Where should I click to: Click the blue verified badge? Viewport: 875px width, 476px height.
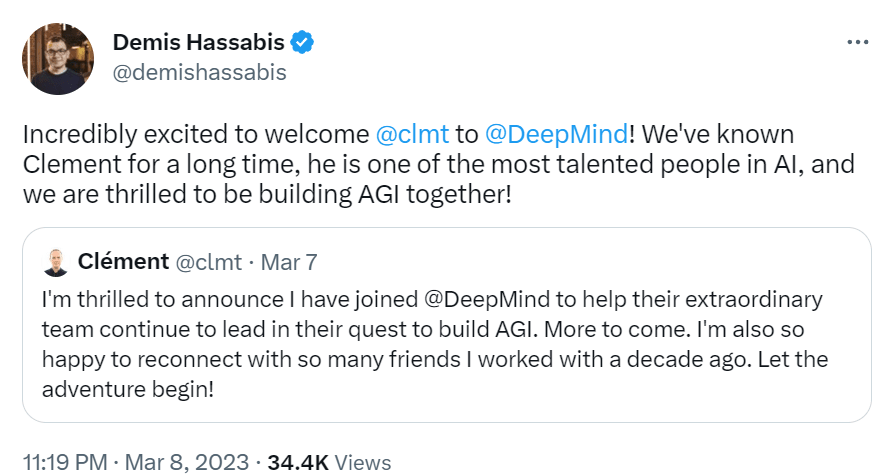pos(303,43)
